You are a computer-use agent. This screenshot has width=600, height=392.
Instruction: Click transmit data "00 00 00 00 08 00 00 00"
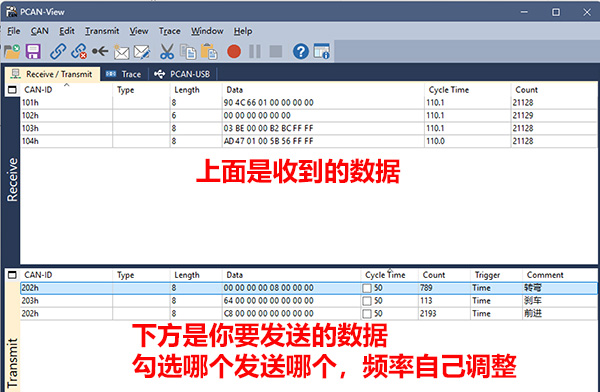(x=268, y=288)
